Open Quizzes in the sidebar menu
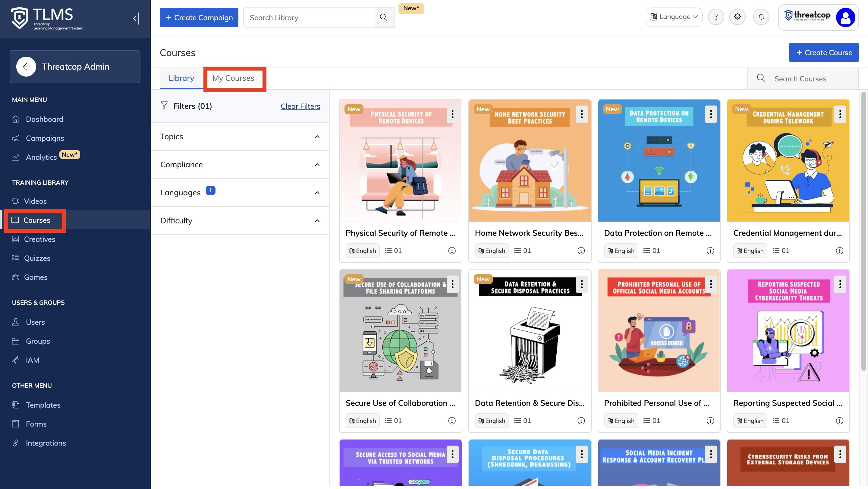This screenshot has height=489, width=868. tap(37, 258)
